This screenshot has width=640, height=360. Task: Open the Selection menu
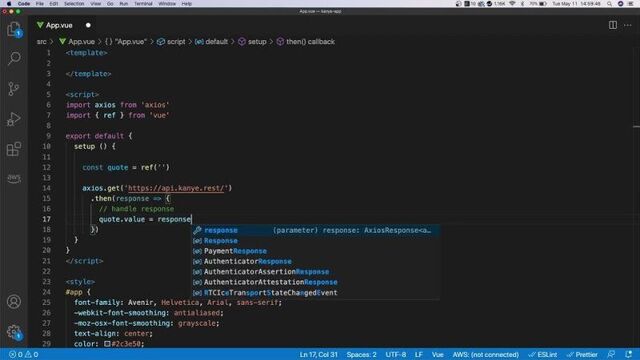pyautogui.click(x=74, y=4)
